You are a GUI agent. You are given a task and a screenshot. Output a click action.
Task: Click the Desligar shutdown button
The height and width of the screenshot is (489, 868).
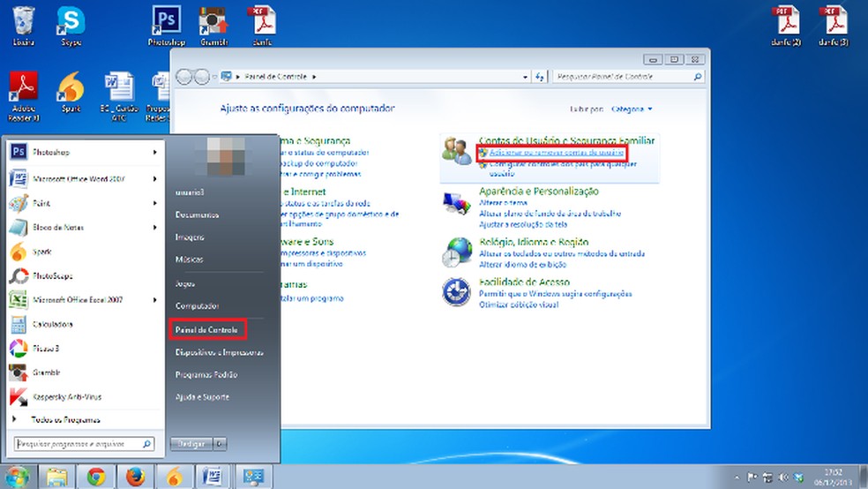click(x=191, y=444)
